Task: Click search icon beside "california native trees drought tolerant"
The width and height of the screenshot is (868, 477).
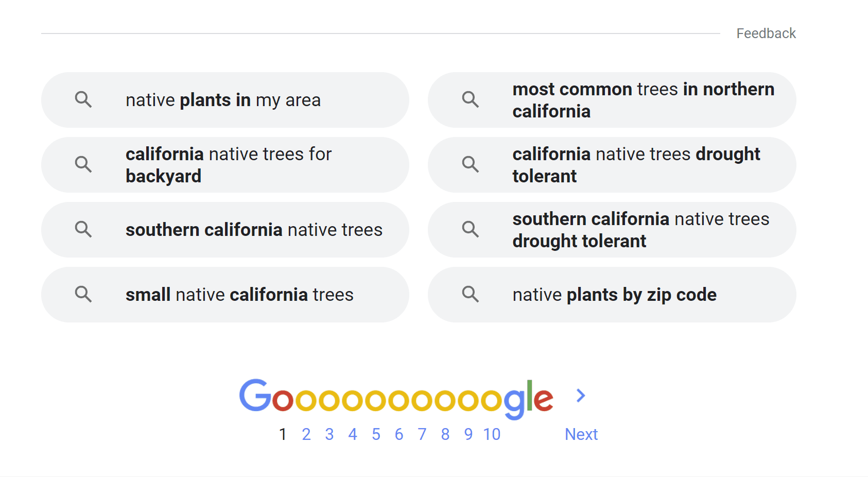Action: tap(470, 164)
